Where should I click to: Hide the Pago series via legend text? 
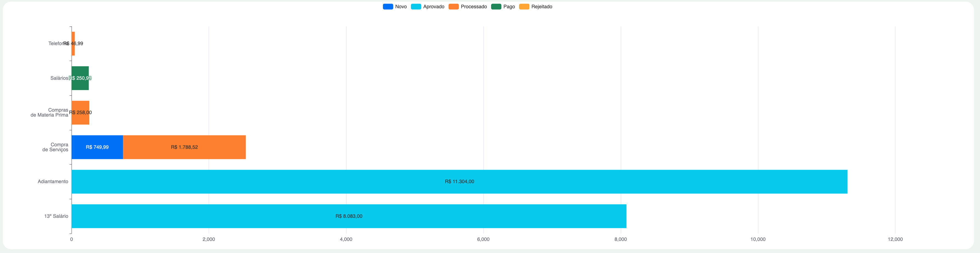coord(509,7)
